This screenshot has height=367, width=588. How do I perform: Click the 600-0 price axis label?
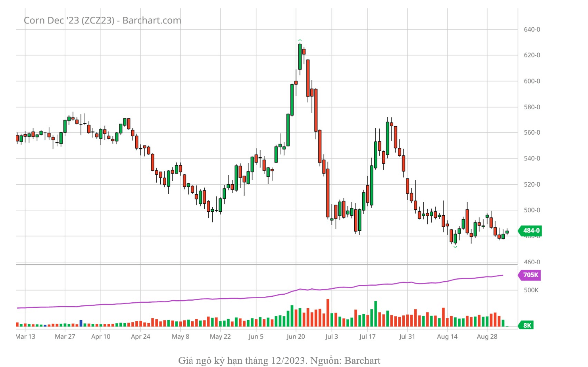coord(532,81)
